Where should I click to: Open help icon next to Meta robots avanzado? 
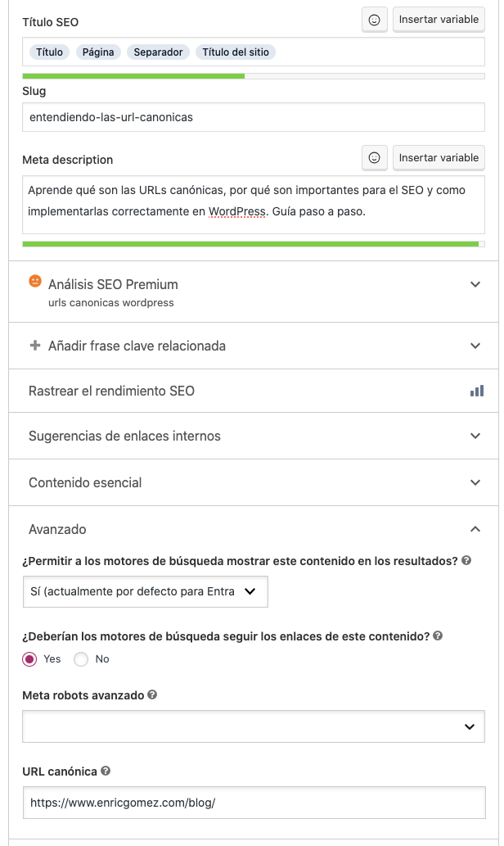(152, 694)
